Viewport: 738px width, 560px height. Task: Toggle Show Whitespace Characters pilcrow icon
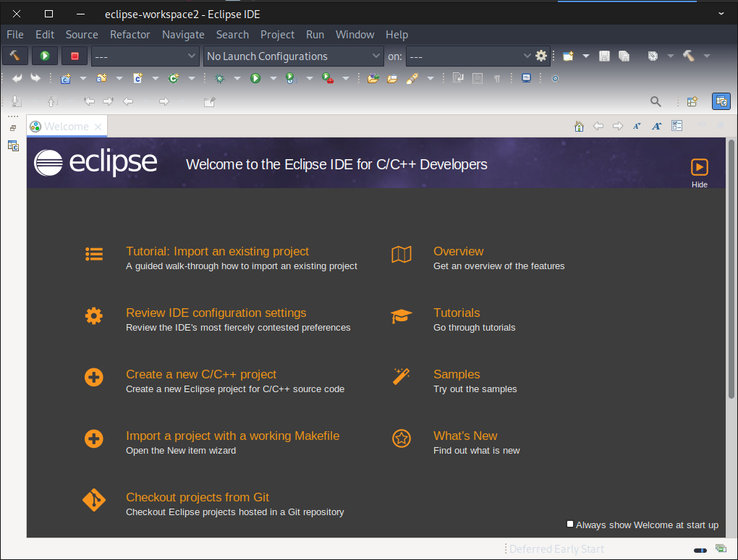[497, 79]
